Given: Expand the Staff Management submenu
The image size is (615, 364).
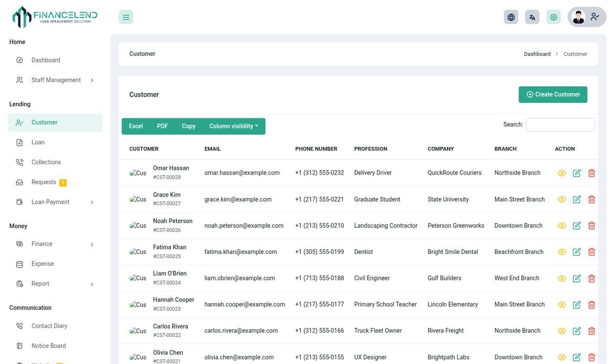Looking at the screenshot, I should [55, 80].
